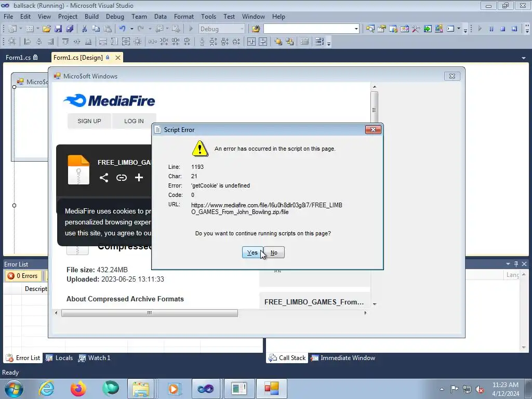Click the Find in Files folder icon
The width and height of the screenshot is (532, 399).
(256, 29)
